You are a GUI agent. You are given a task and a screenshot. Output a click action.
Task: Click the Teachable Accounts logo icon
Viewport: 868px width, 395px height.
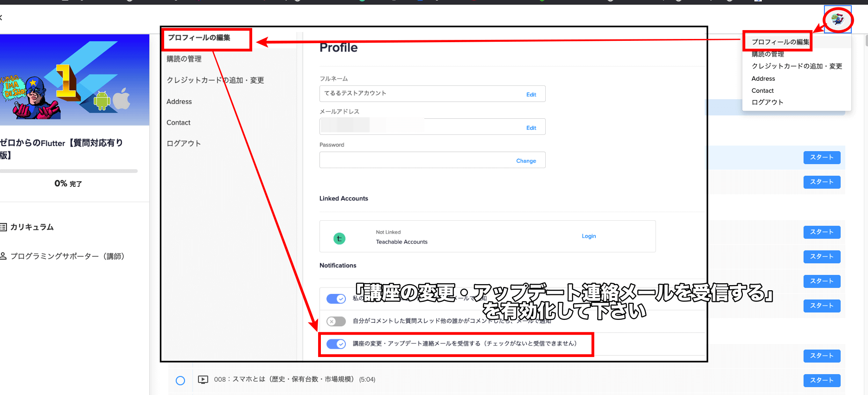coord(339,238)
